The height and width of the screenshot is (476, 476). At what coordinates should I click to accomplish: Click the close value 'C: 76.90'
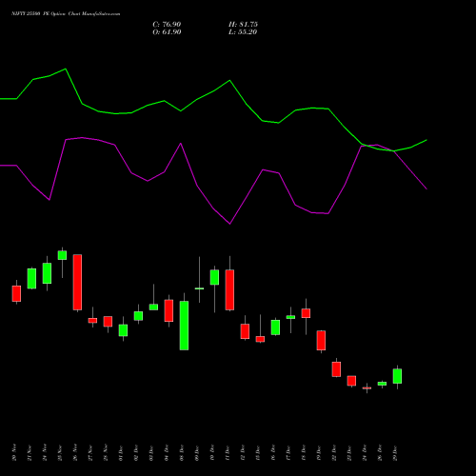click(x=167, y=25)
